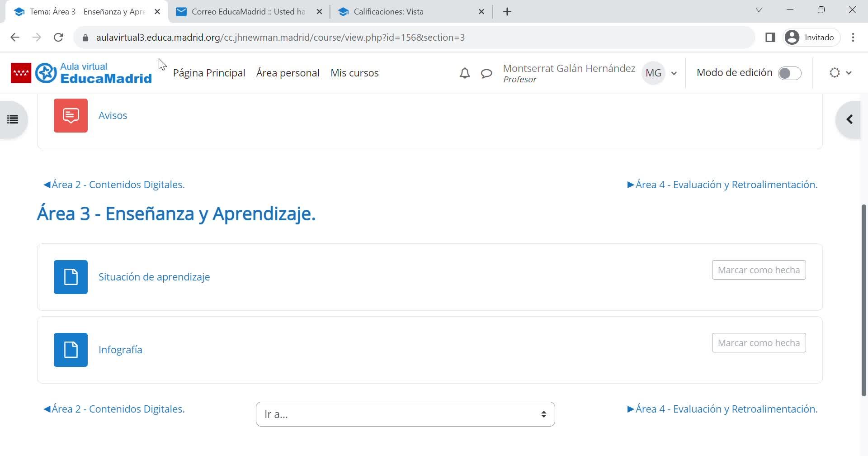Expand the MG user menu

coord(660,73)
